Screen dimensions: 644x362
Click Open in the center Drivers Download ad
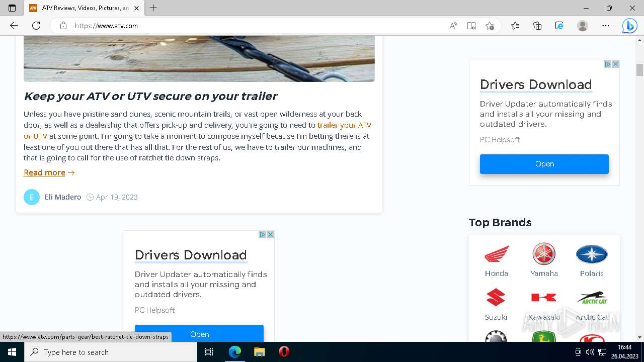click(x=199, y=333)
